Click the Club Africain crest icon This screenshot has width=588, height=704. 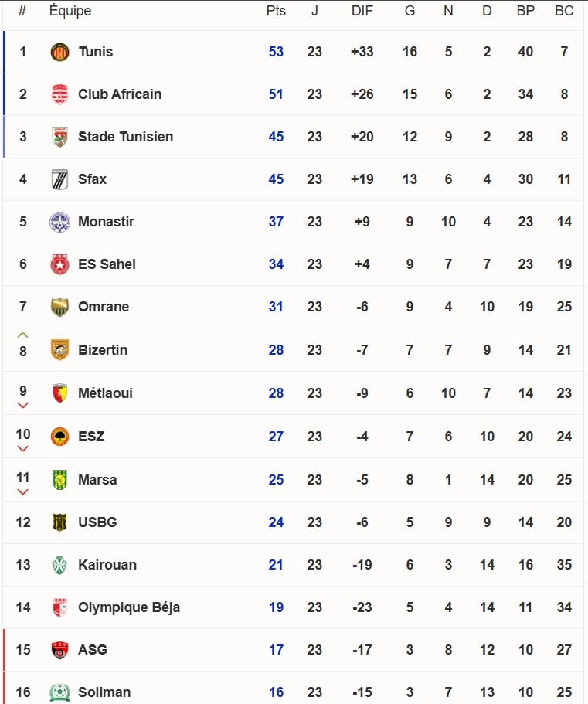59,94
